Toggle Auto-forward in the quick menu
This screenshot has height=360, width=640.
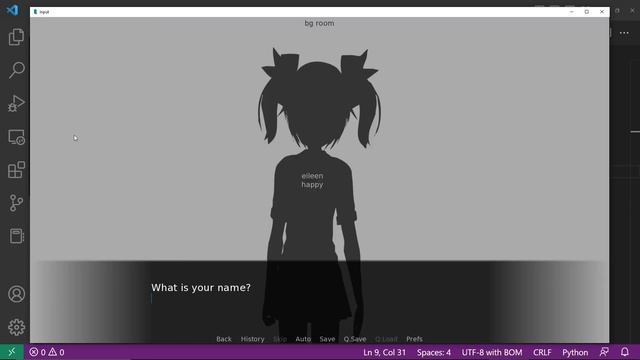click(x=303, y=339)
